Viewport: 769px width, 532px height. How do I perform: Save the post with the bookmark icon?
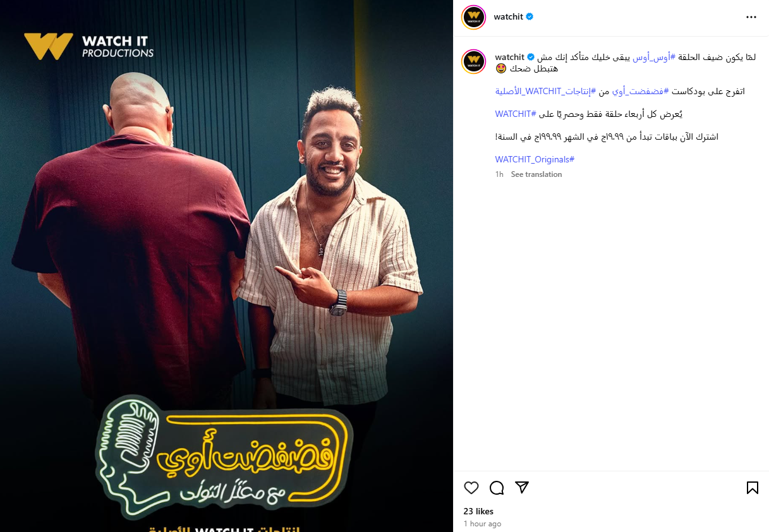pos(753,488)
